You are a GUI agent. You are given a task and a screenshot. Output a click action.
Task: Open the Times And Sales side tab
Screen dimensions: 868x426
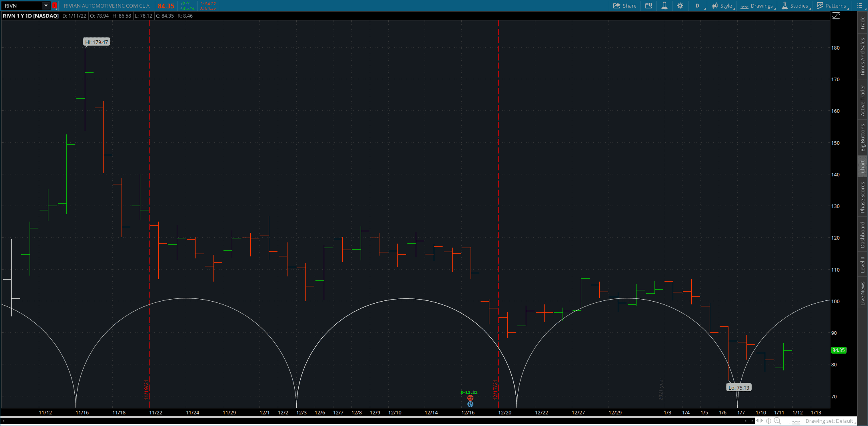[862, 57]
